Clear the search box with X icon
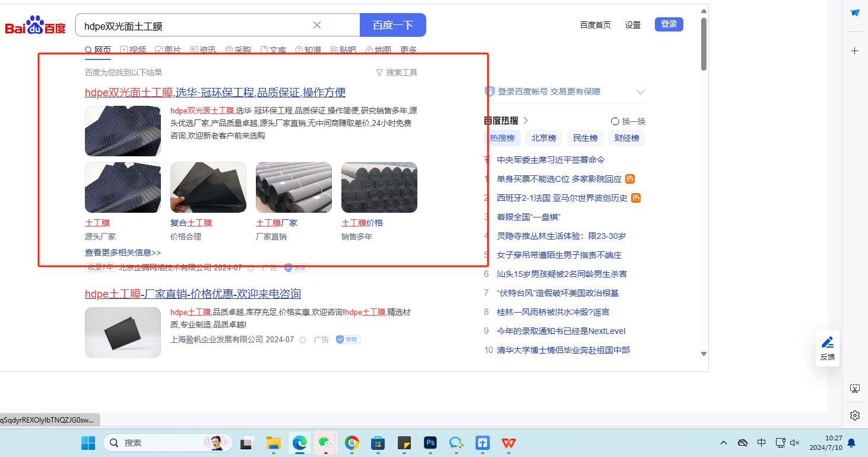This screenshot has width=868, height=457. pos(317,25)
